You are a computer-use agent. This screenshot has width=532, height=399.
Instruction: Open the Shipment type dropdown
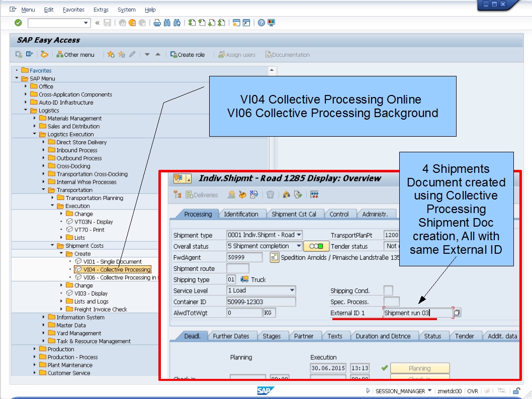coord(299,235)
